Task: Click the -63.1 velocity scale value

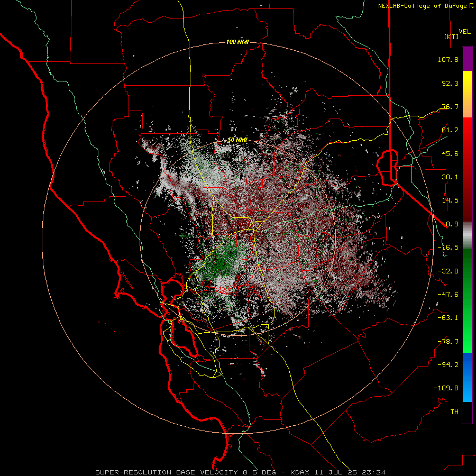Action: pos(448,318)
